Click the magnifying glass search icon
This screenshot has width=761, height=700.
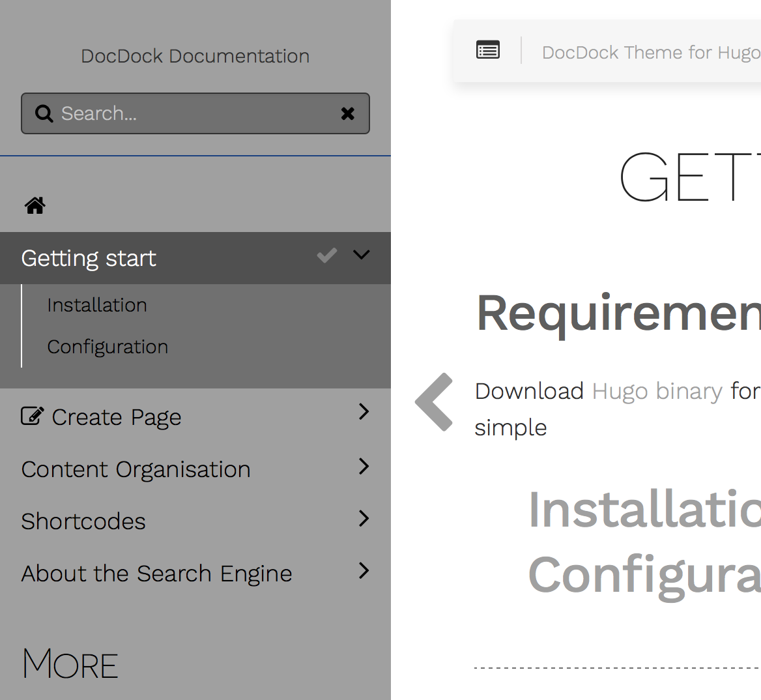pyautogui.click(x=44, y=113)
